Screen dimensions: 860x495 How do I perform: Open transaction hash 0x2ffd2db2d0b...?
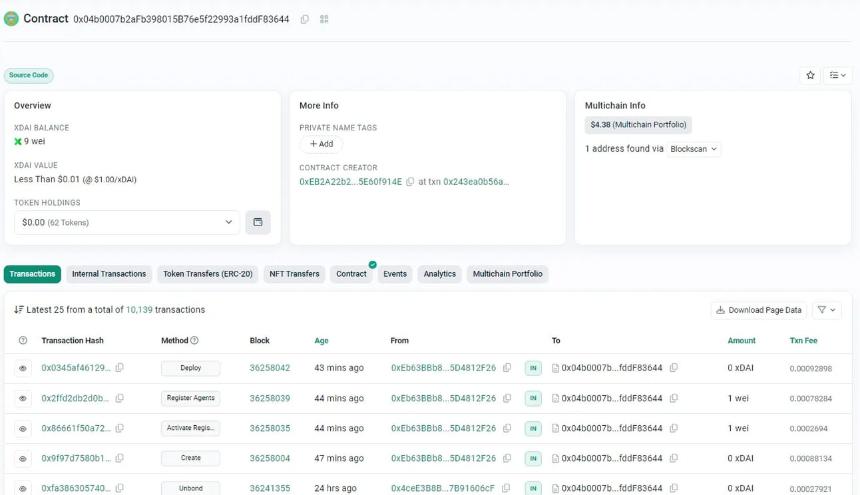click(75, 398)
